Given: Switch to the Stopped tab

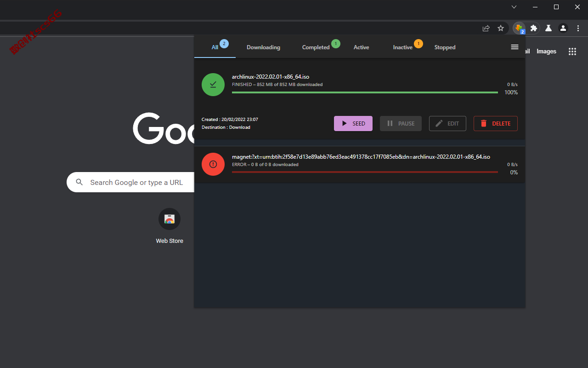Looking at the screenshot, I should click(x=445, y=47).
